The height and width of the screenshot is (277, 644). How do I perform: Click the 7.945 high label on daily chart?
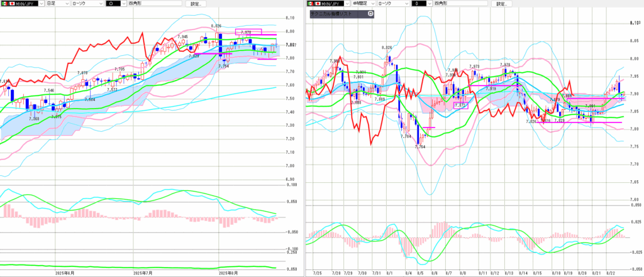(x=183, y=37)
